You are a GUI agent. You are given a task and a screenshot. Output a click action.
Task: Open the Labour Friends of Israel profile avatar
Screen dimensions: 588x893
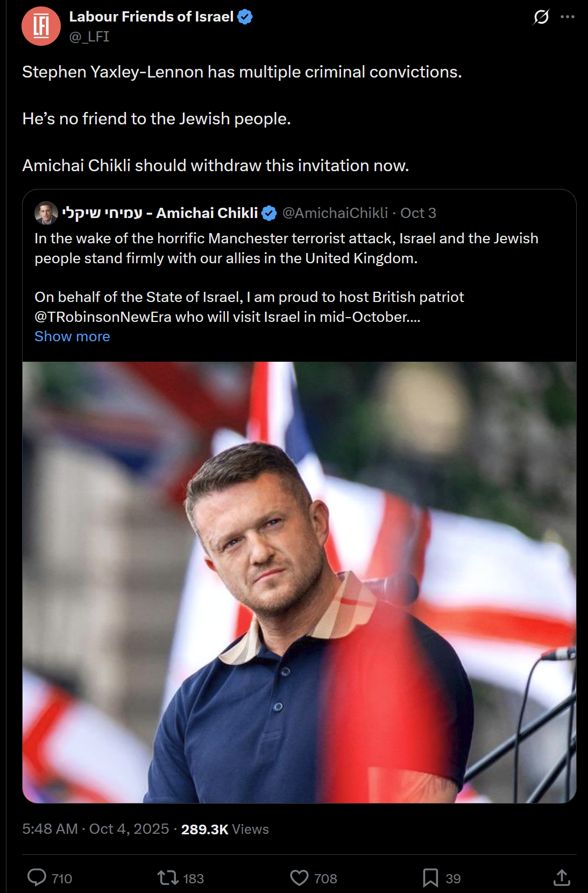tap(41, 26)
